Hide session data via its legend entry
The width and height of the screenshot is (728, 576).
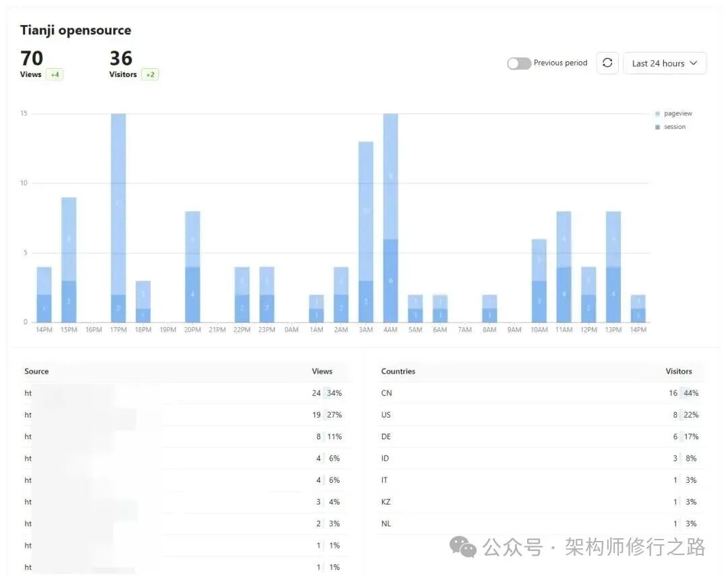pos(673,126)
